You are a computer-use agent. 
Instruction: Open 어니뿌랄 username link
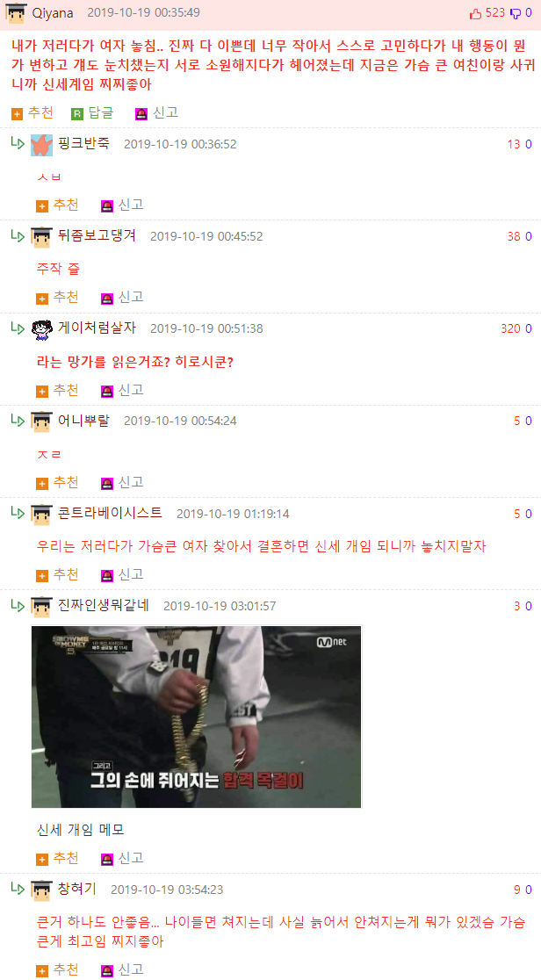click(x=83, y=420)
